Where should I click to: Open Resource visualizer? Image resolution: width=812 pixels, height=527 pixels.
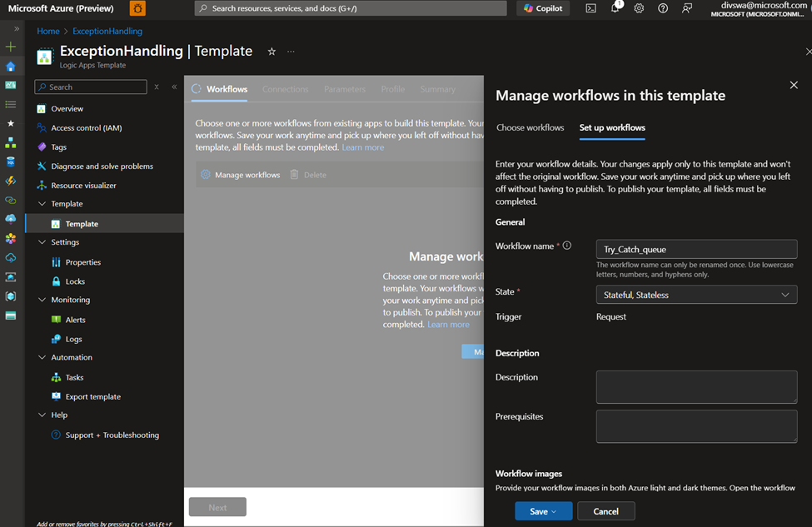[83, 186]
